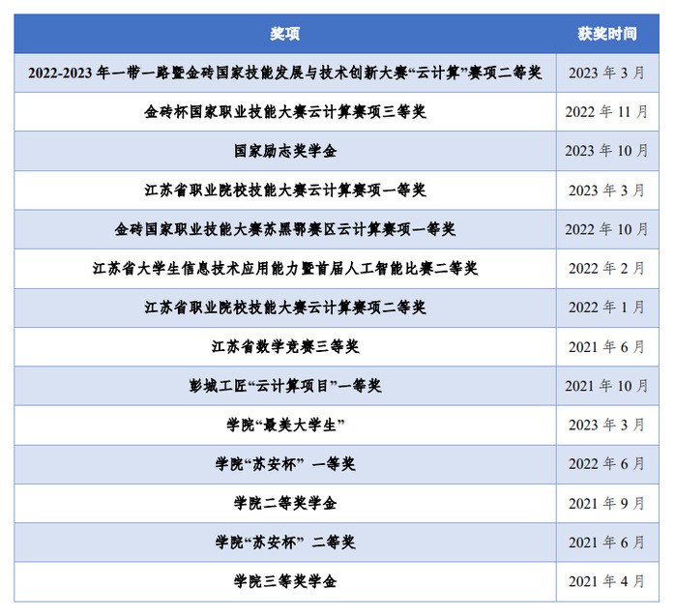The height and width of the screenshot is (616, 675).
Task: Click the 2022 年 1 月 date cell
Action: coord(606,308)
